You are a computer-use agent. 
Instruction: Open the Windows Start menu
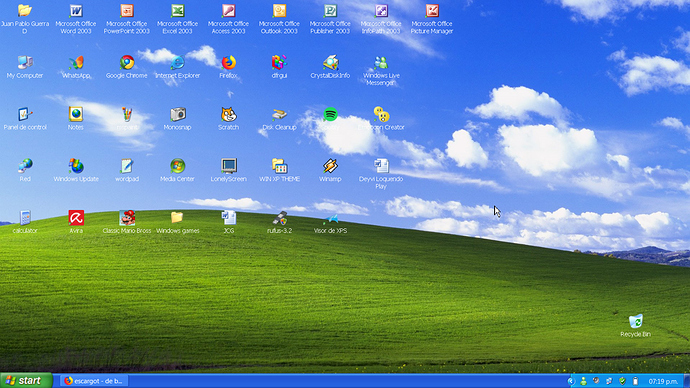coord(26,381)
